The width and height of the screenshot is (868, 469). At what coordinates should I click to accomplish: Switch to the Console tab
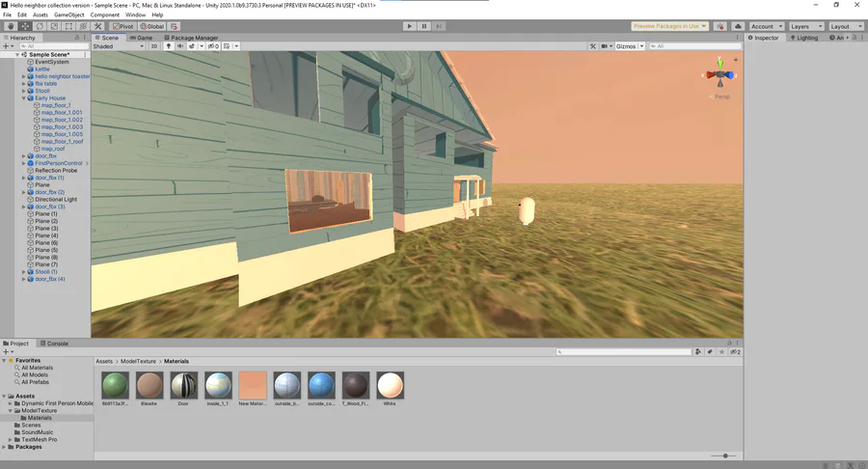tap(54, 344)
